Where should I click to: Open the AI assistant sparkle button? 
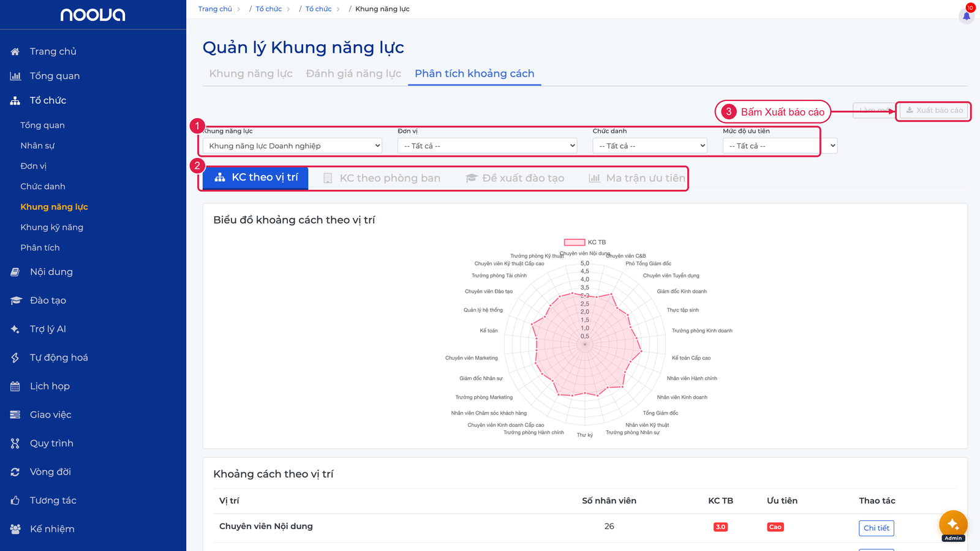click(953, 524)
